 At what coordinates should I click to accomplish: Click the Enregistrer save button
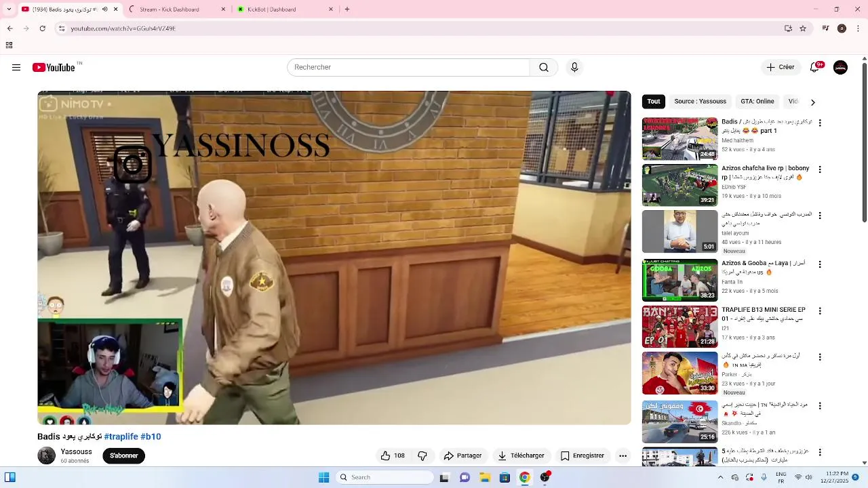582,455
